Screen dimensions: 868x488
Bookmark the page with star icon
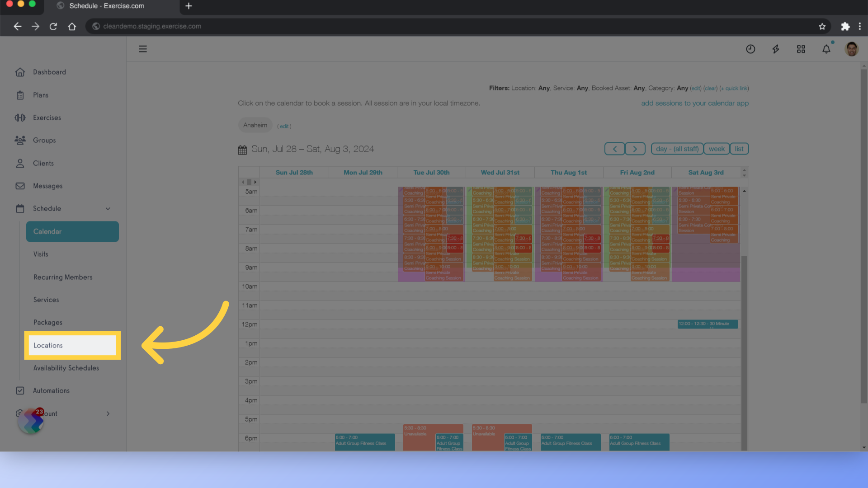(x=822, y=26)
